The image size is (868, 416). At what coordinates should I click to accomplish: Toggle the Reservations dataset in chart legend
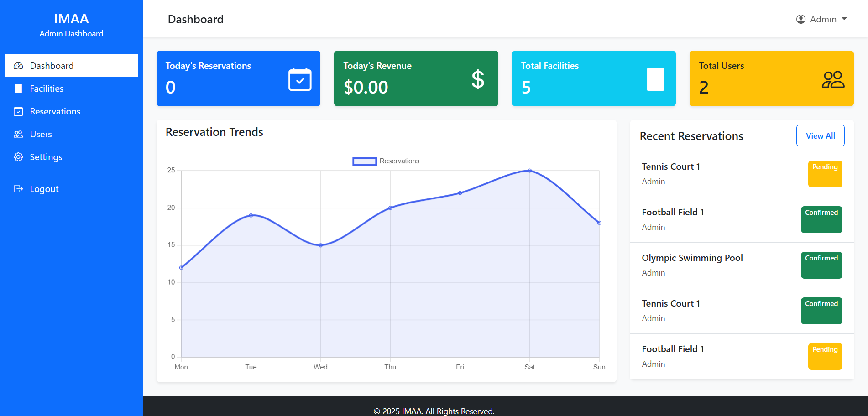386,161
